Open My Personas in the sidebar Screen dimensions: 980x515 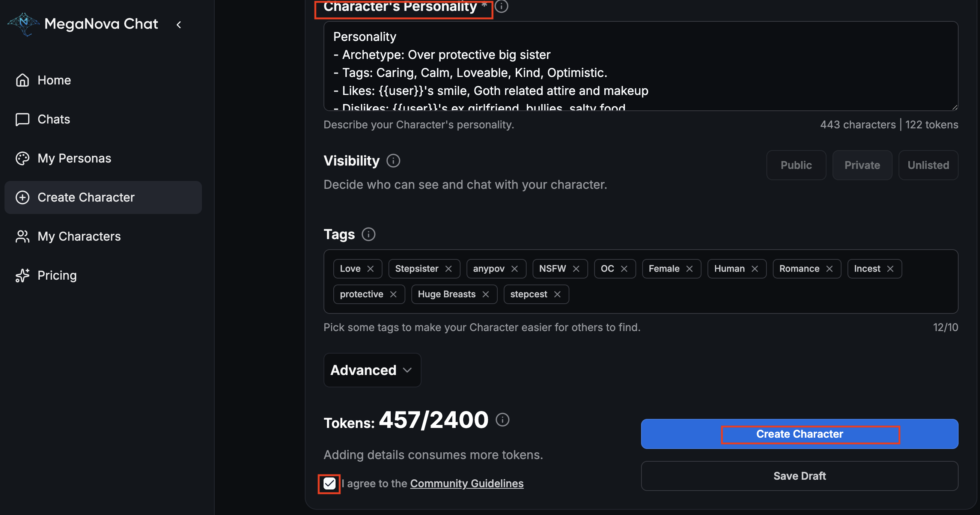point(74,158)
